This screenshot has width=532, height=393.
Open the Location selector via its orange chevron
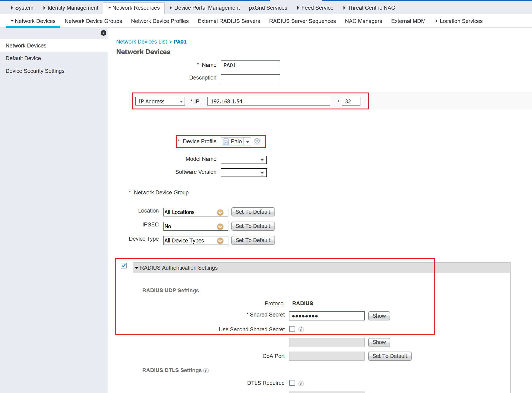click(x=220, y=212)
